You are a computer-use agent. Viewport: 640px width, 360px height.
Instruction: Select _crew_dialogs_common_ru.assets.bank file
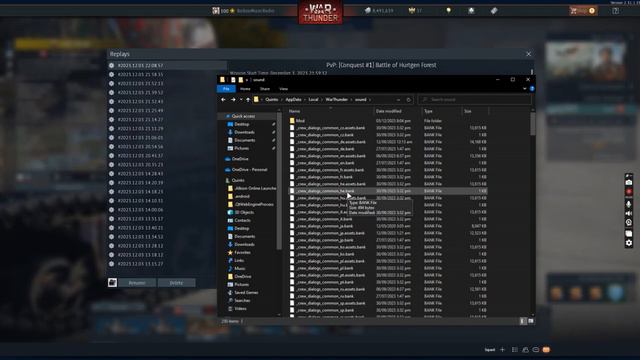click(x=331, y=289)
